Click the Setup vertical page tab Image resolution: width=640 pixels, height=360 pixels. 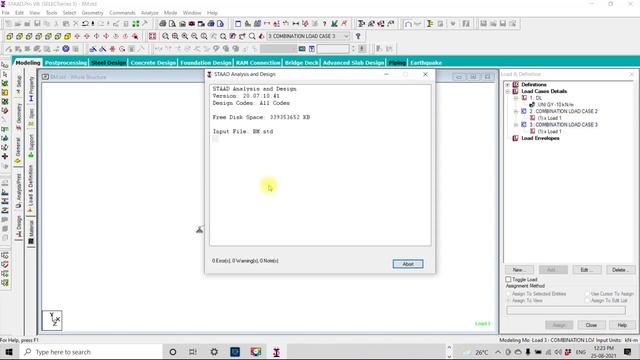click(19, 84)
